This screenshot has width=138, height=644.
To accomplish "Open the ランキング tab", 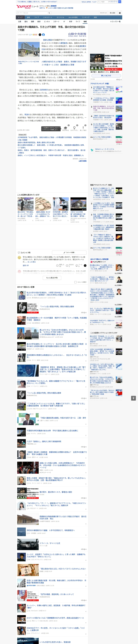I will pyautogui.click(x=86, y=17).
